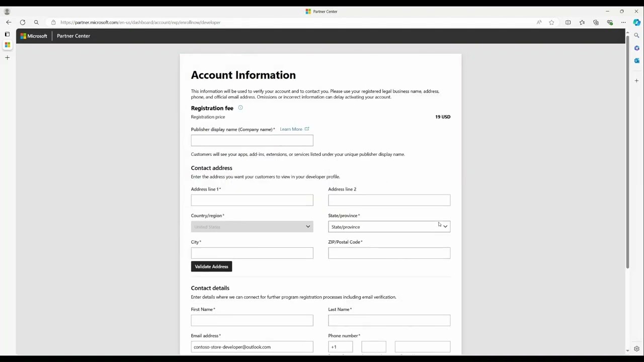Open the Favorites list icon
Screen dimensions: 644x362
tap(582, 22)
